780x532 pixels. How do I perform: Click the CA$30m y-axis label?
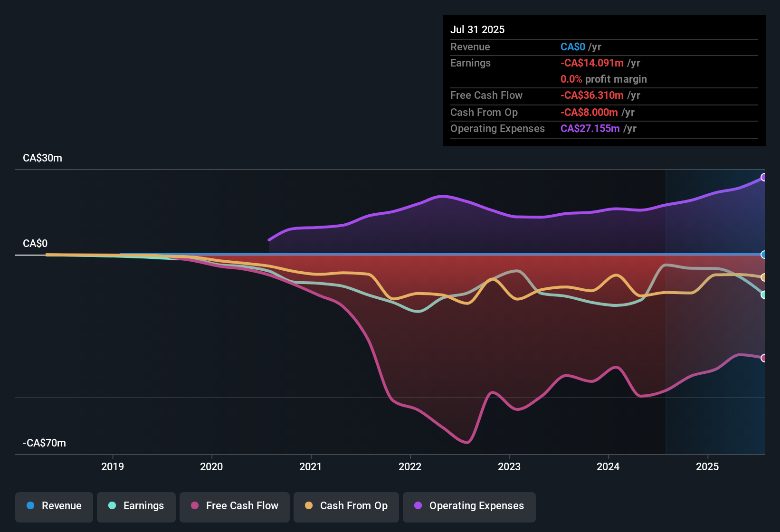coord(43,158)
